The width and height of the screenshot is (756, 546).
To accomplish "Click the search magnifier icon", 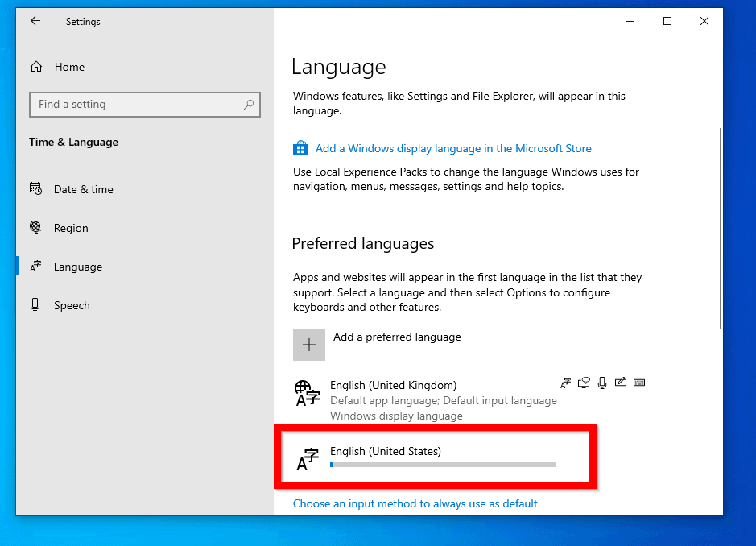I will pyautogui.click(x=248, y=104).
